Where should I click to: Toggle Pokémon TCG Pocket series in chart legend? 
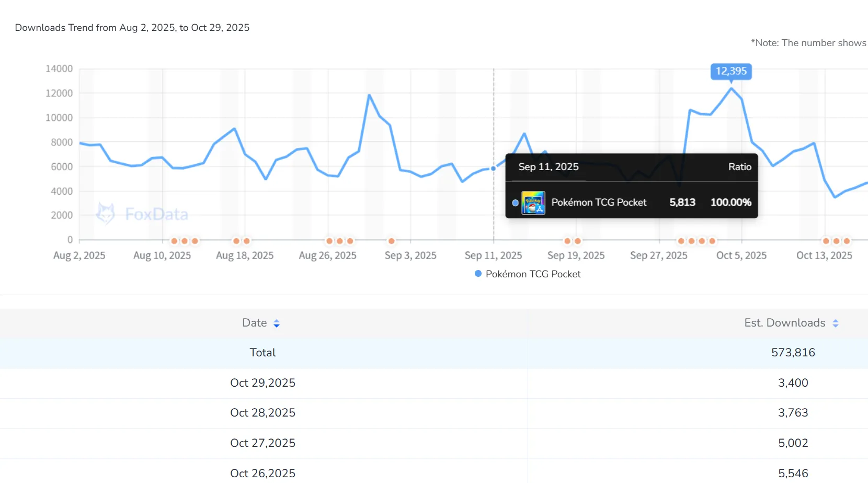[x=533, y=274]
